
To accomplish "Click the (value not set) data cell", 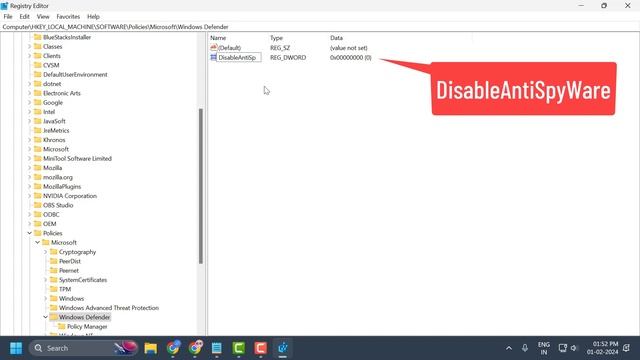I will tap(349, 48).
